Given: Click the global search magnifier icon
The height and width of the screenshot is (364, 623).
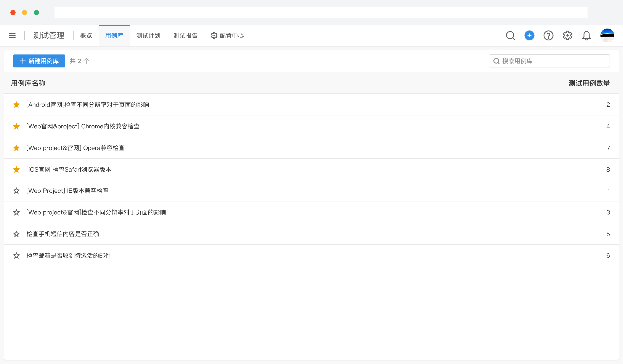Looking at the screenshot, I should (x=510, y=36).
